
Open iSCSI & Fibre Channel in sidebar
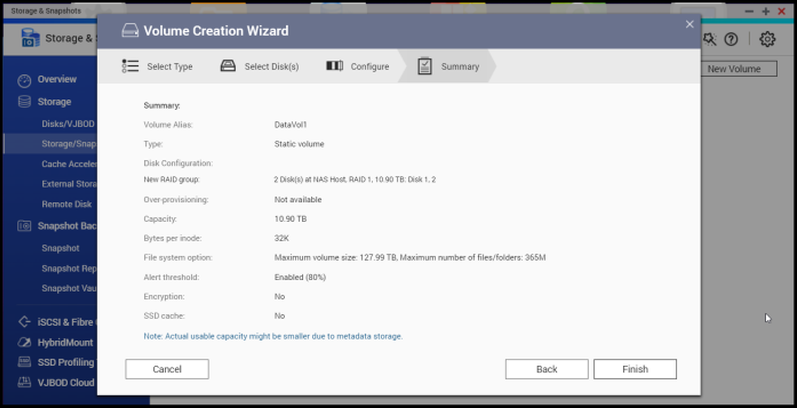(x=67, y=322)
